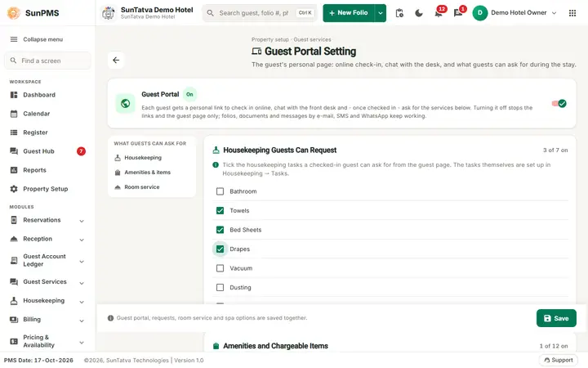Untick the Towels checkbox
This screenshot has height=368, width=588.
coord(220,211)
